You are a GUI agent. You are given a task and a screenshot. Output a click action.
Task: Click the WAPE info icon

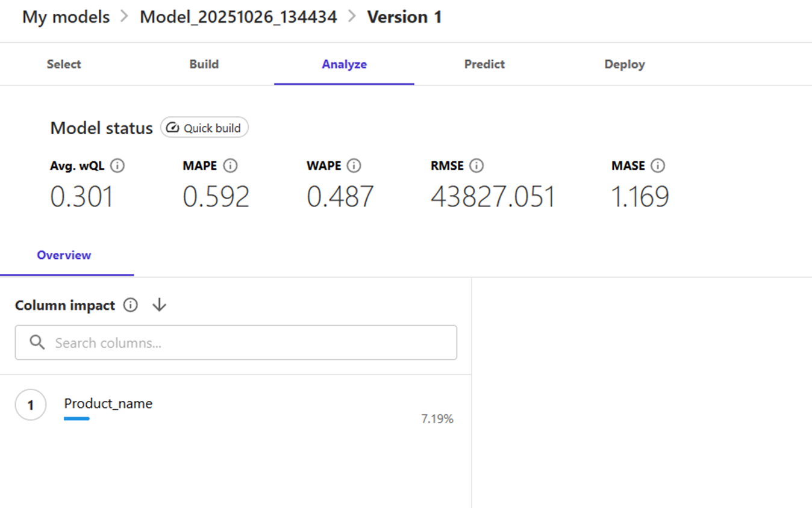(354, 166)
